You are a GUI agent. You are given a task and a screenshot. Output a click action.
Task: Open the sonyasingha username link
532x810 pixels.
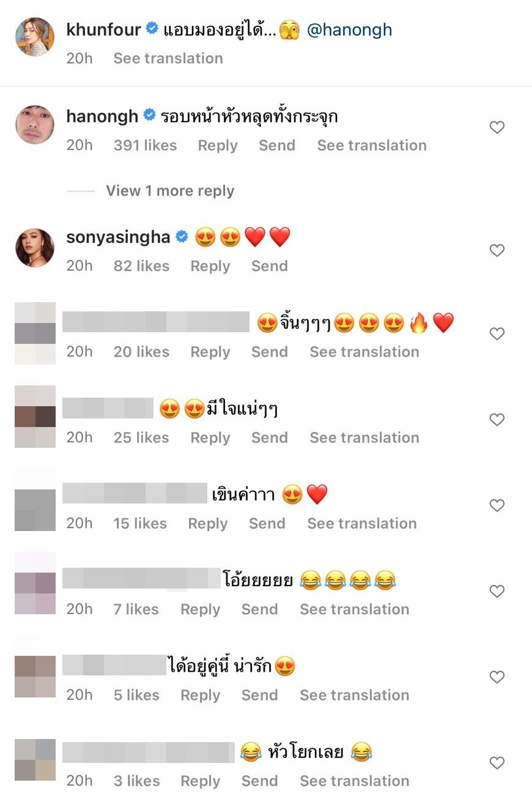(x=118, y=237)
